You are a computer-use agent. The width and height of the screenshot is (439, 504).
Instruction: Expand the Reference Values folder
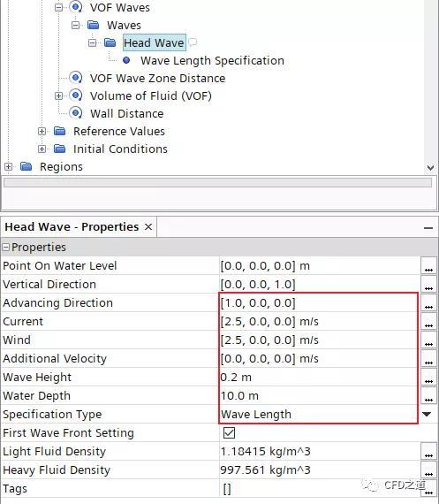(42, 131)
